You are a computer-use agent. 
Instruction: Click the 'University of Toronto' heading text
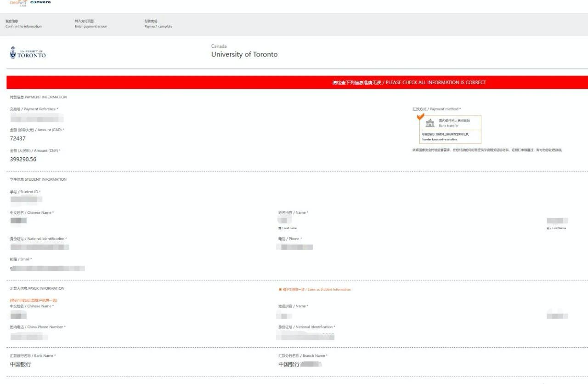(x=244, y=54)
